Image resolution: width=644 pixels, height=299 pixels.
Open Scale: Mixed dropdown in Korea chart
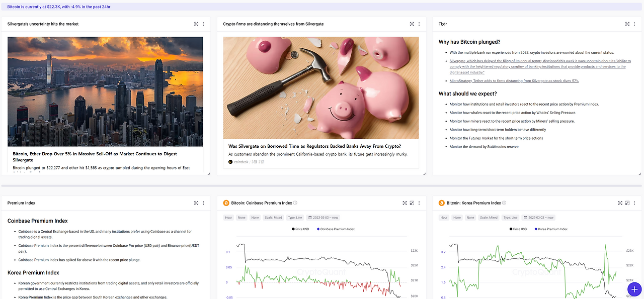[489, 218]
